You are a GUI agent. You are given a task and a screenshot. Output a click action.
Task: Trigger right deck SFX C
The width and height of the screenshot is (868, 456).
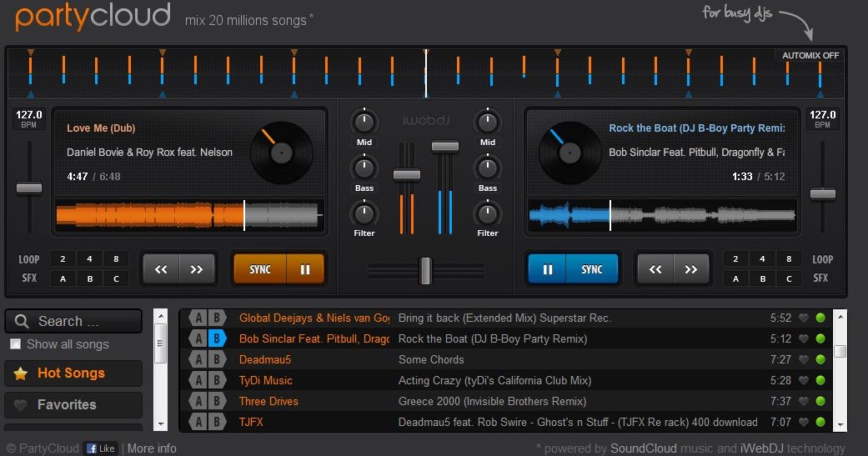pyautogui.click(x=789, y=278)
